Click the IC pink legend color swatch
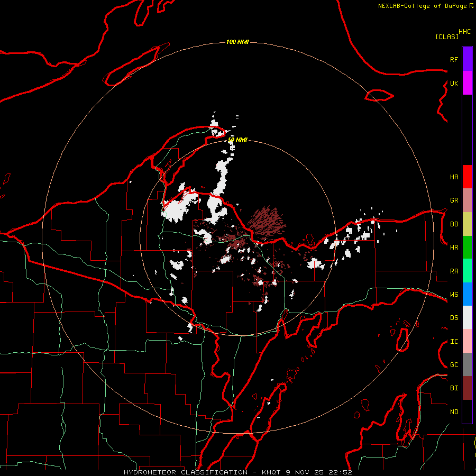Screen dimensions: 476x476 [x=467, y=341]
